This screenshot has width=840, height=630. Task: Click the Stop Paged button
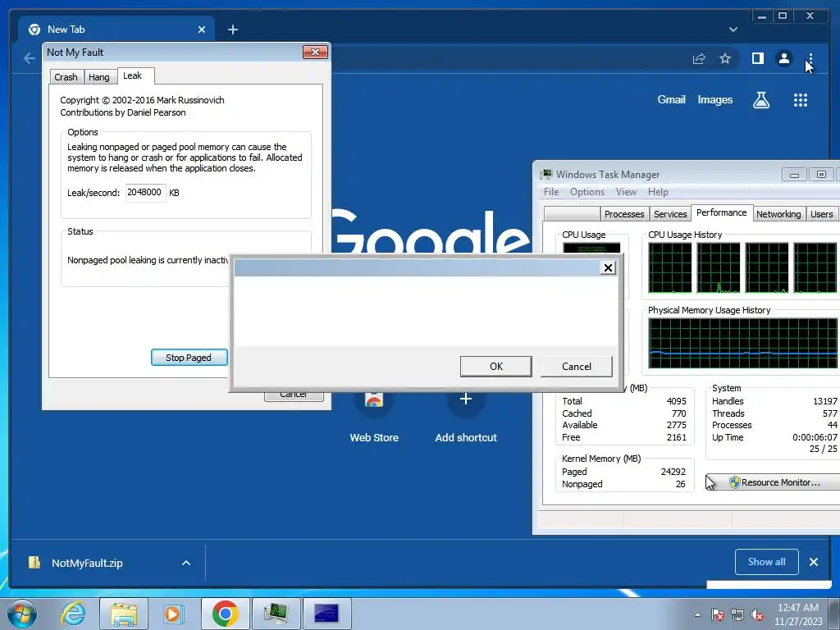pos(189,358)
